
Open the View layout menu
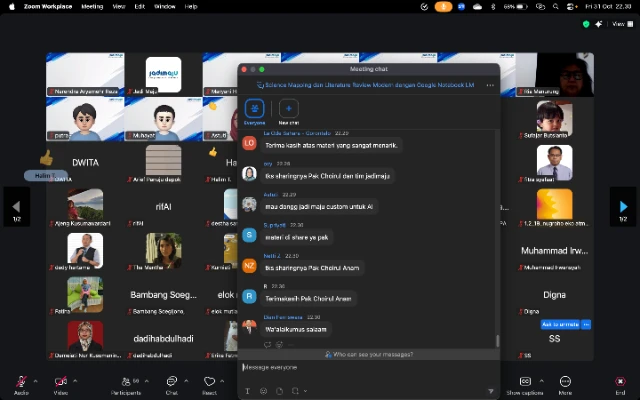pyautogui.click(x=623, y=24)
